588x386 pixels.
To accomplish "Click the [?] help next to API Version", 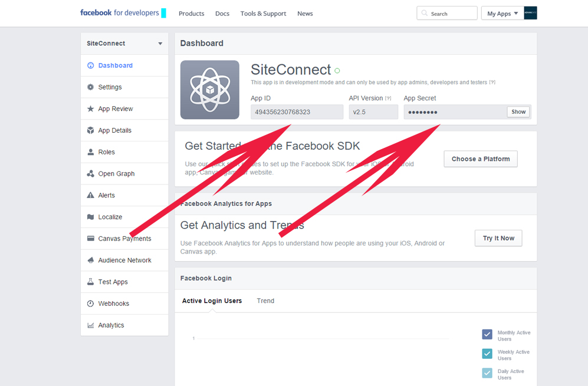I will [388, 98].
